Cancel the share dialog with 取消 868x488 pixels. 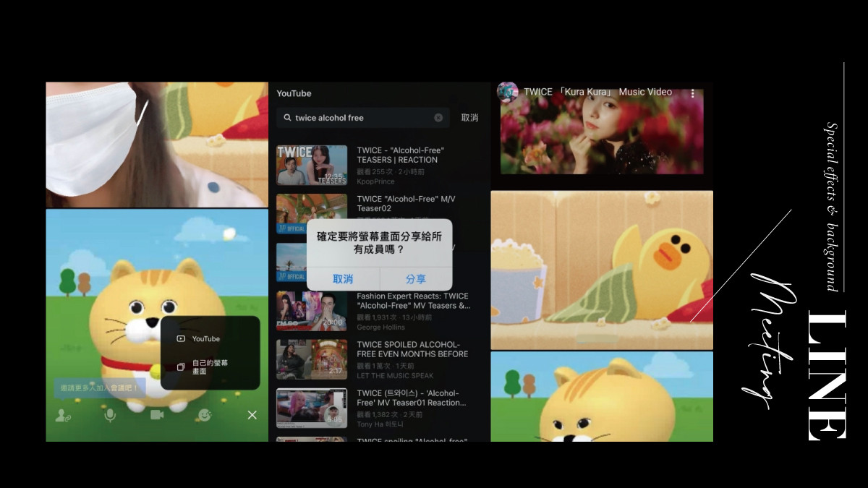click(343, 279)
